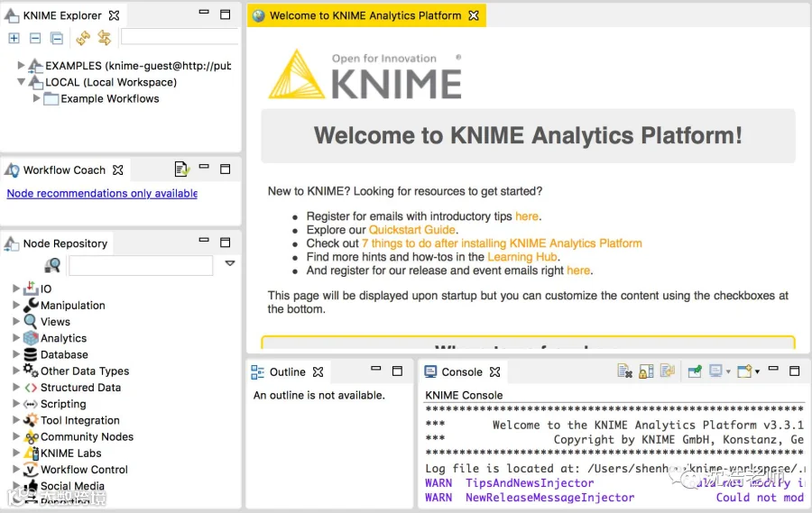Click the Structured Data brackets icon
This screenshot has width=812, height=513.
(x=31, y=387)
